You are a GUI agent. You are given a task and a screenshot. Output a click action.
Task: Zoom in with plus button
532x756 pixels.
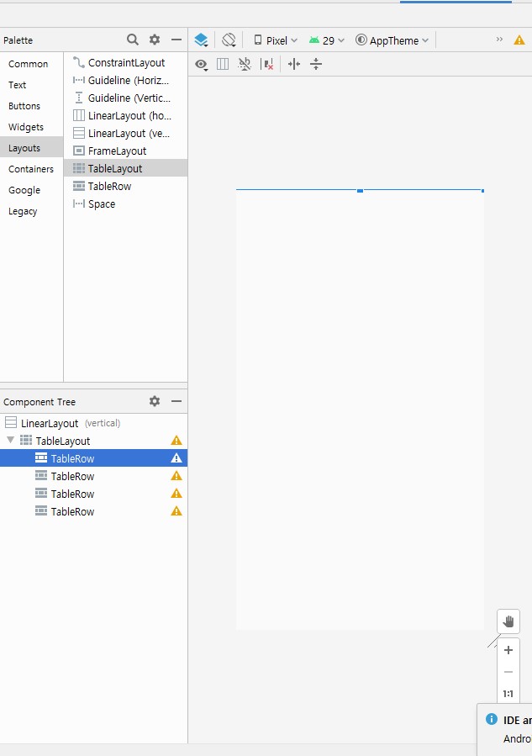coord(508,650)
